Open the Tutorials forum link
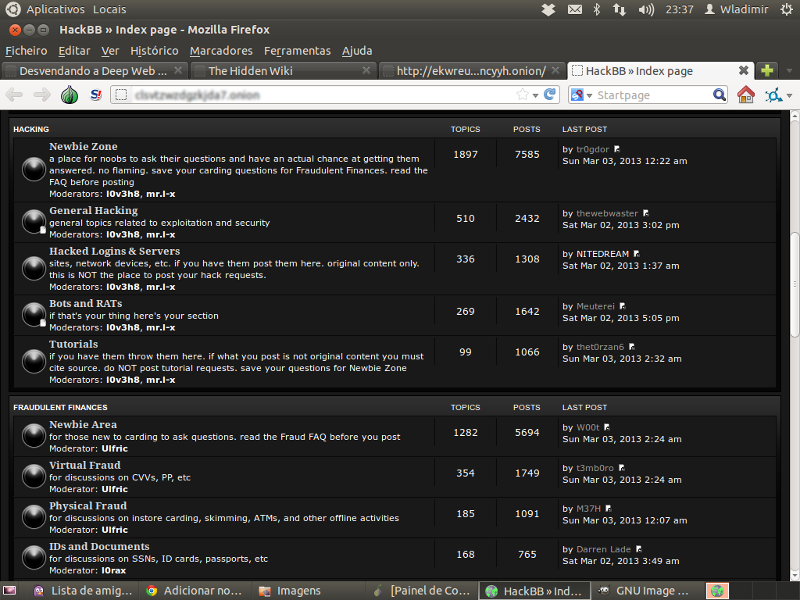This screenshot has height=600, width=800. [x=73, y=344]
